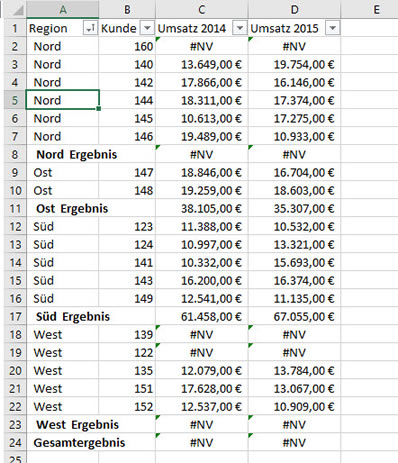The image size is (398, 463).
Task: Click the Nord Ergebnis subtotal cell
Action: click(77, 154)
